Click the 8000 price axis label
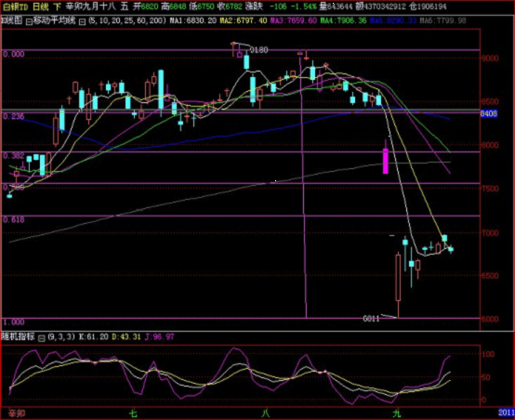 [x=490, y=145]
